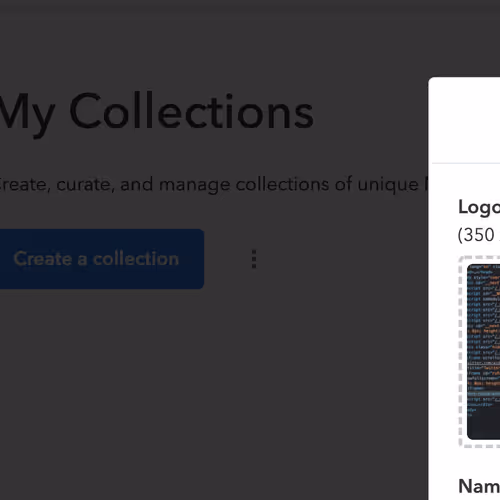Viewport: 500px width, 500px height.
Task: Click the My Collections page heading
Action: pos(156,113)
